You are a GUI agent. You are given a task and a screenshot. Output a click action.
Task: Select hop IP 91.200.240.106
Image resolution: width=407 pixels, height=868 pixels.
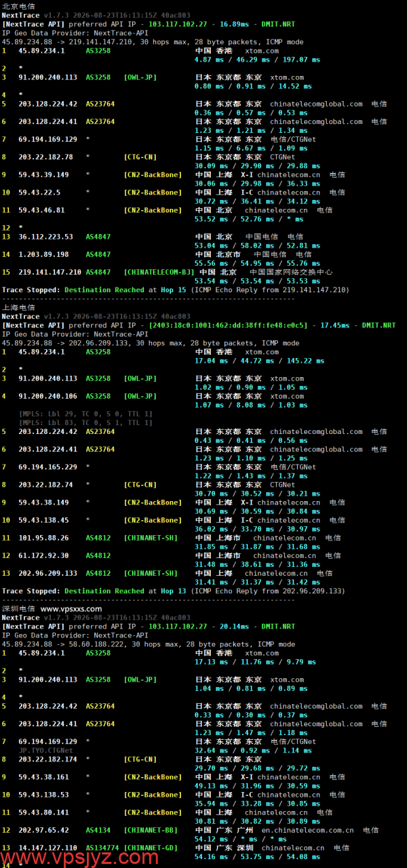tap(47, 396)
